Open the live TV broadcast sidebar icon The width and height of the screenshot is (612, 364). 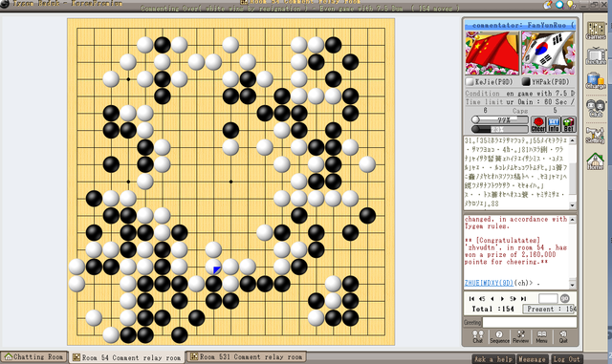point(596,55)
